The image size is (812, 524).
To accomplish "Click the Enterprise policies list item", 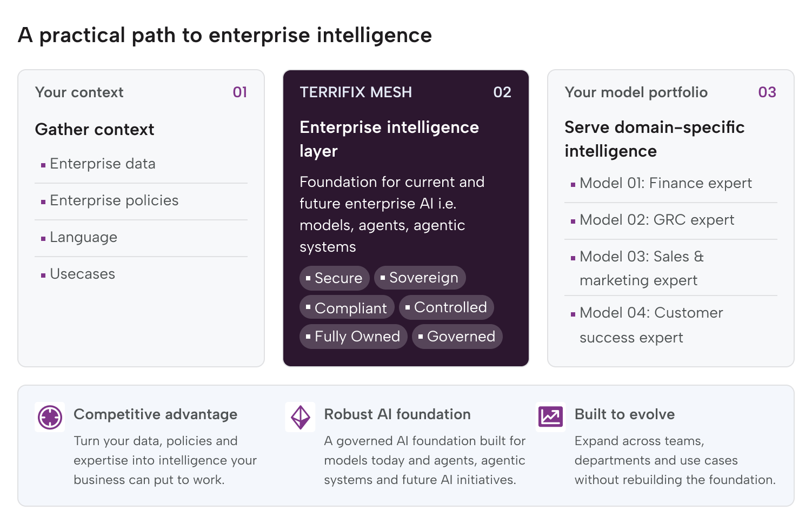I will [141, 200].
